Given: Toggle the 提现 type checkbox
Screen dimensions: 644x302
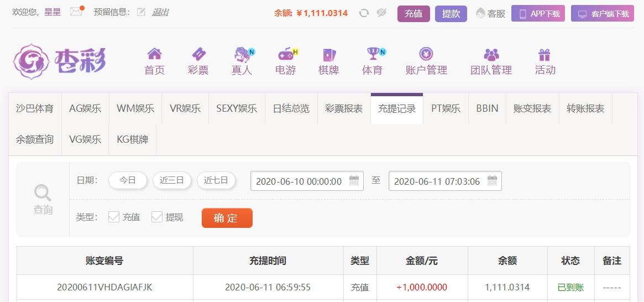Looking at the screenshot, I should 157,217.
